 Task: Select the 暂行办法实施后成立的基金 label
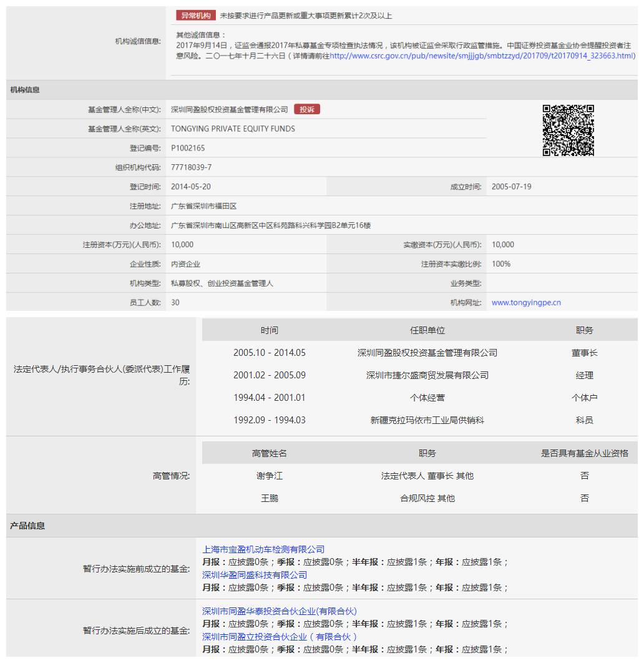click(x=136, y=631)
